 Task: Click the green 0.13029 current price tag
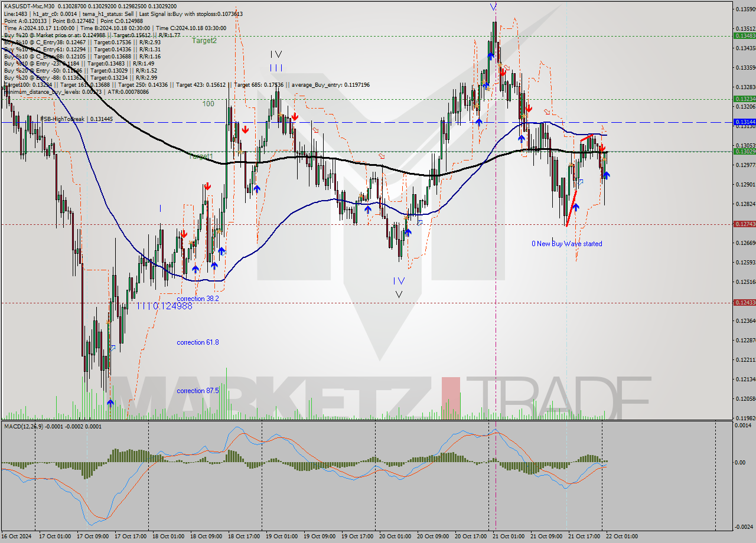click(x=744, y=152)
